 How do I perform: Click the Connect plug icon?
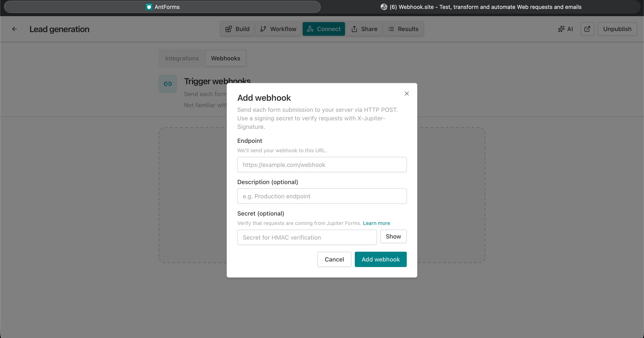[310, 29]
